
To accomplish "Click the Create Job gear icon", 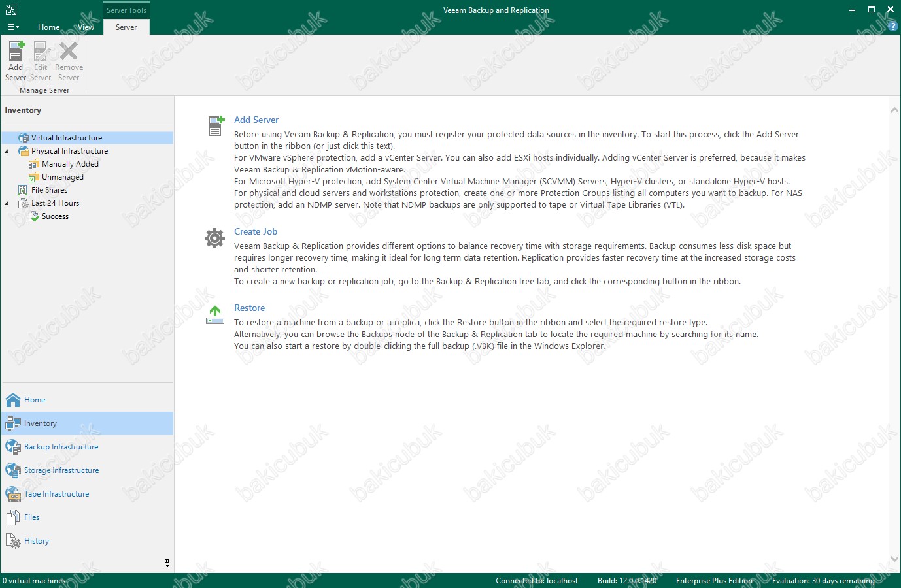I will (214, 238).
